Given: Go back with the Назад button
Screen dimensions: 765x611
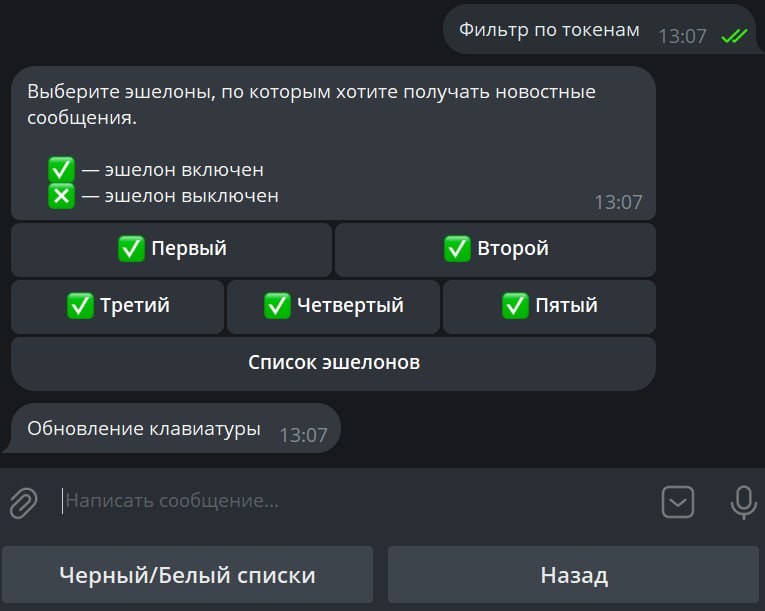Looking at the screenshot, I should 574,575.
